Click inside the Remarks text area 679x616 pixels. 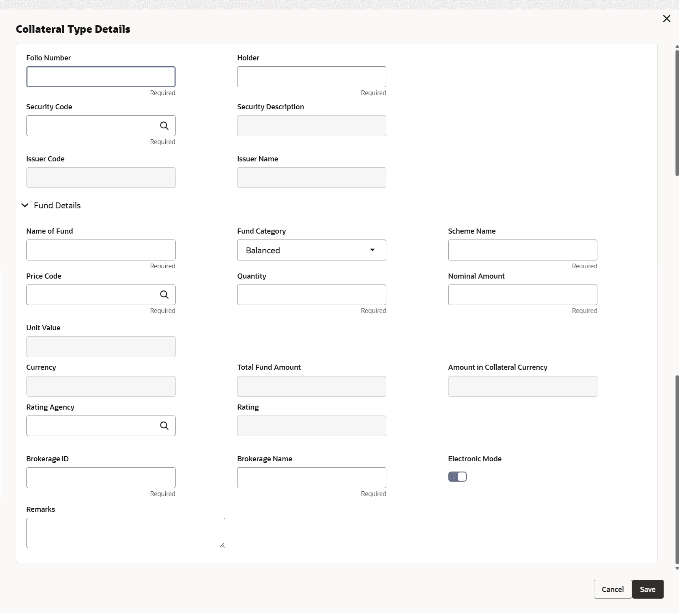tap(125, 533)
